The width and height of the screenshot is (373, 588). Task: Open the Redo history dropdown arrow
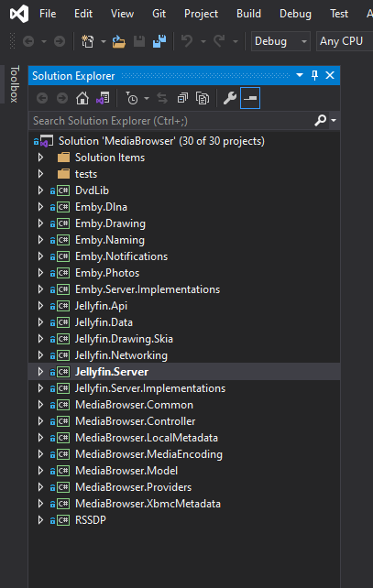[236, 41]
